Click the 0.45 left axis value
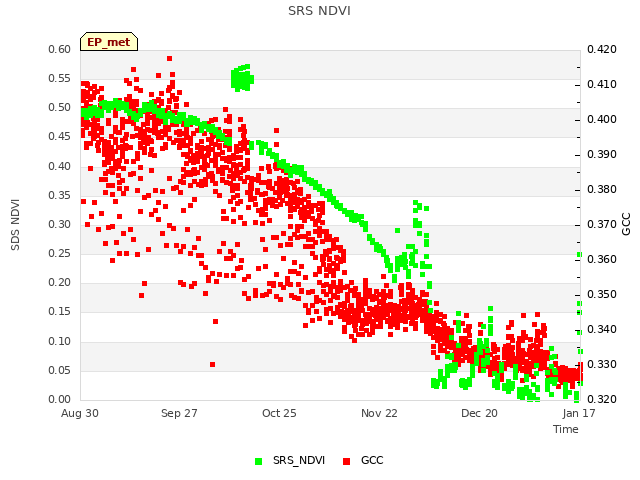This screenshot has width=640, height=480. [x=60, y=136]
